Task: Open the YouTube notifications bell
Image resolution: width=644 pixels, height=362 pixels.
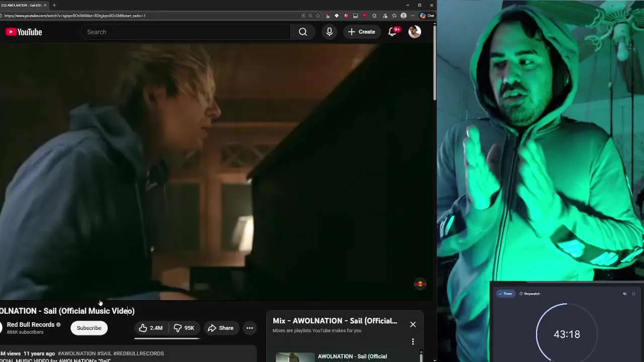Action: click(x=392, y=32)
